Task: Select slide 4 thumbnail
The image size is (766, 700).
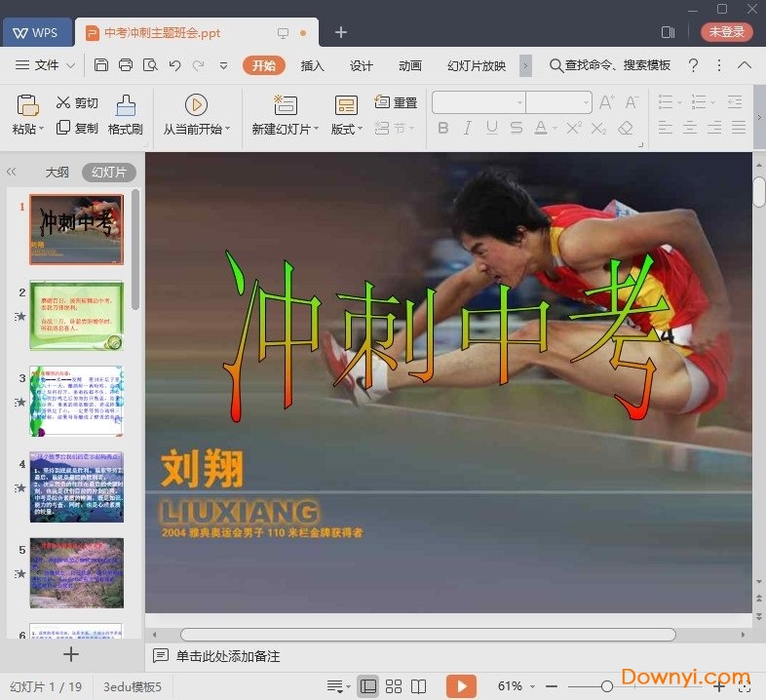Action: point(77,486)
